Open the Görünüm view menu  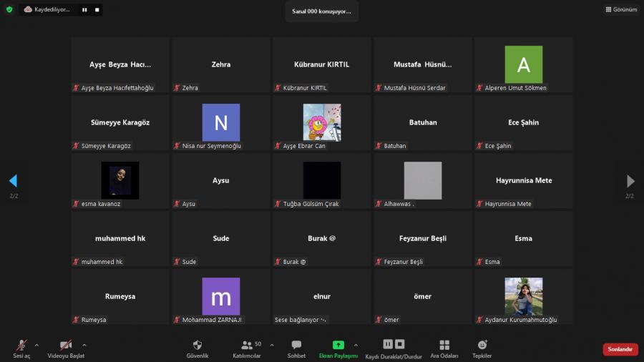click(620, 10)
